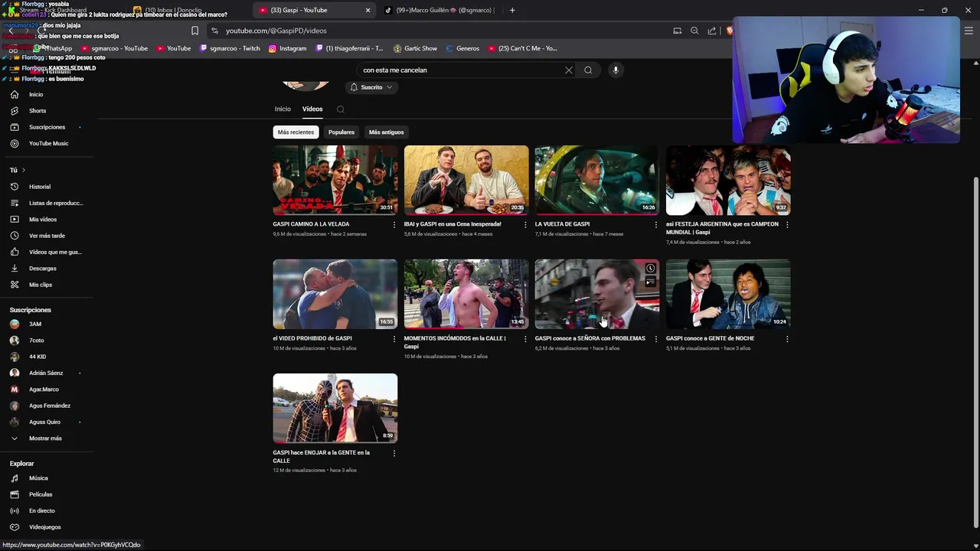The width and height of the screenshot is (980, 551).
Task: Open Ver más tarde playlist
Action: tap(47, 236)
